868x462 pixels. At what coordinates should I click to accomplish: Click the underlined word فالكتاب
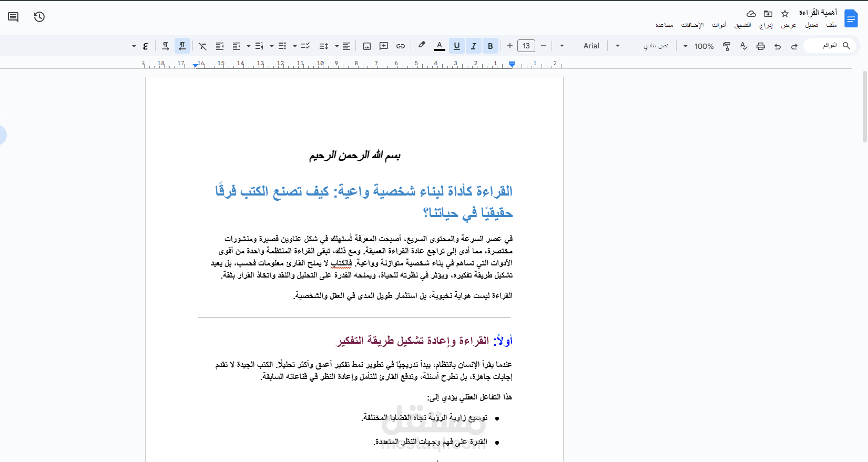(x=341, y=263)
